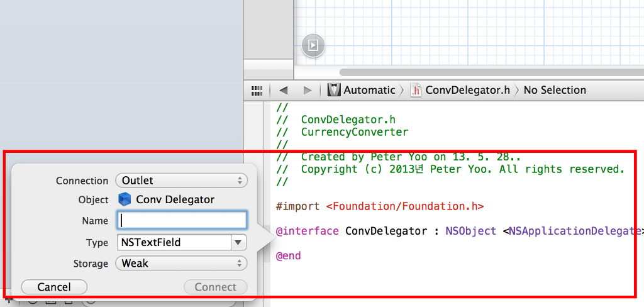Go back in the jump bar history

coord(284,91)
